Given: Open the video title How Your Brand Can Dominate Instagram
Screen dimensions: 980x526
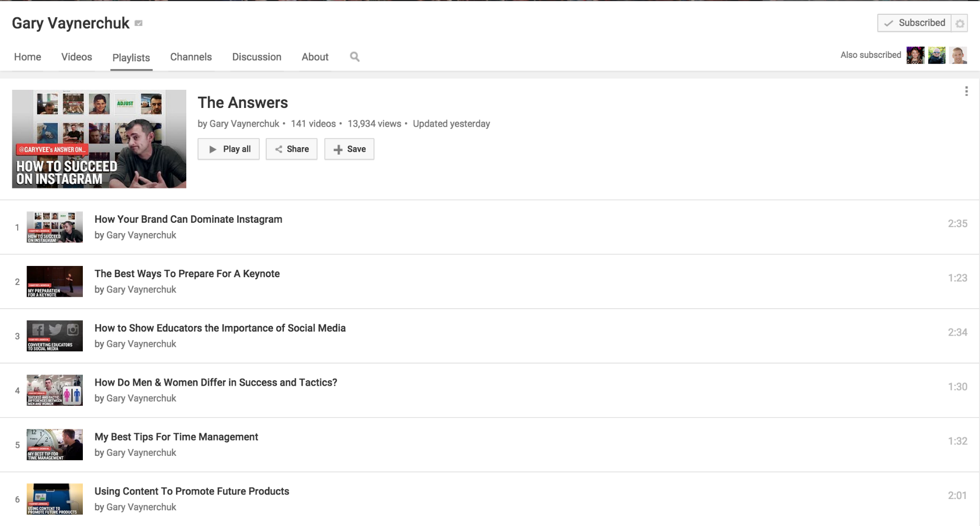Looking at the screenshot, I should pyautogui.click(x=188, y=219).
